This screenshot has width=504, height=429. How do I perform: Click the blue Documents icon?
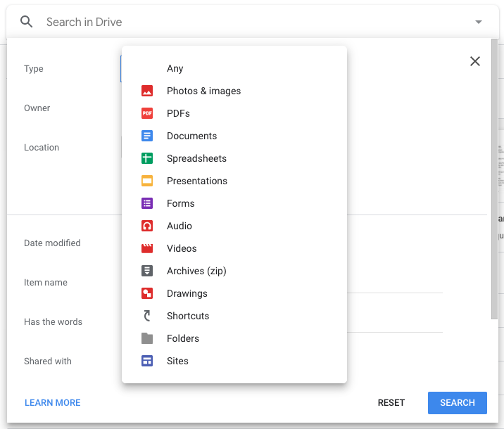(x=147, y=136)
